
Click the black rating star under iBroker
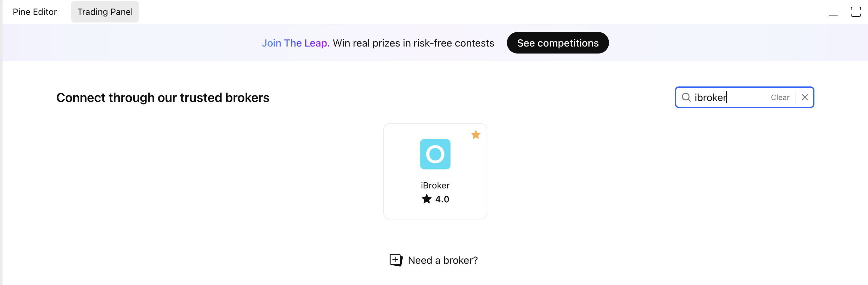point(426,199)
